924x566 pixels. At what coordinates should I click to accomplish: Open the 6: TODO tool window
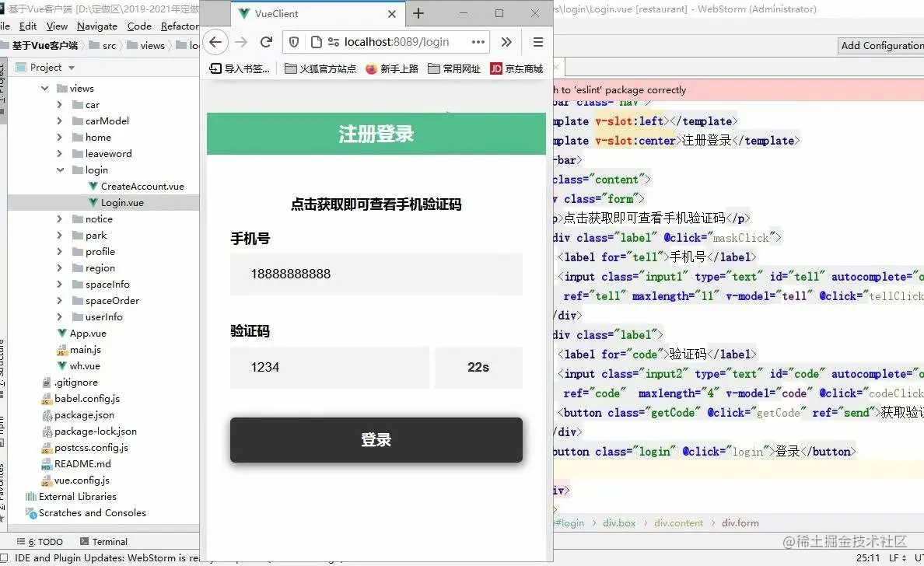point(40,542)
